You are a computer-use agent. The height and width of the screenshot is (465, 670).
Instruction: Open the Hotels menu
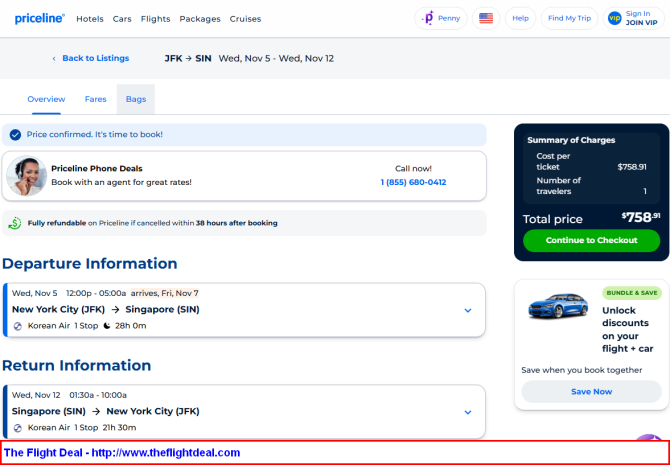coord(90,19)
